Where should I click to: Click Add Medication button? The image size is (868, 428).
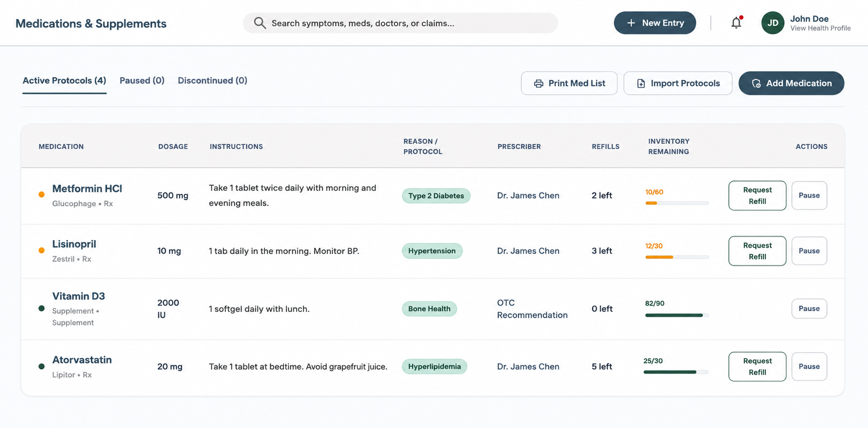(791, 83)
